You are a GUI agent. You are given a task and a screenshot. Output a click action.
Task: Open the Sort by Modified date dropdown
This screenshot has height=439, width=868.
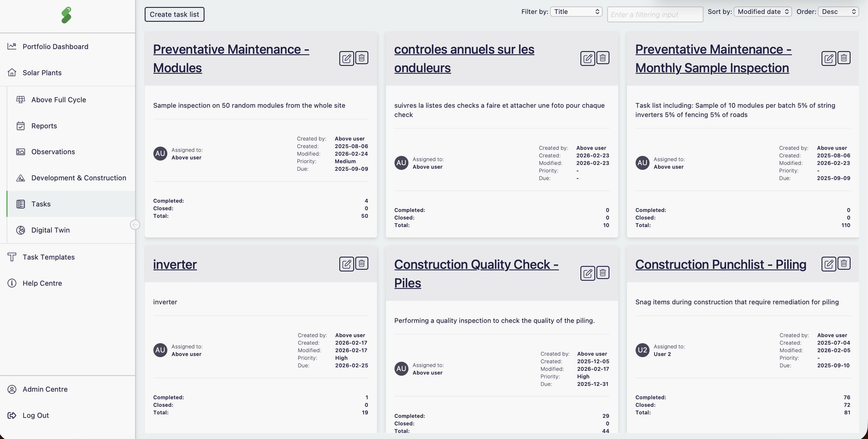point(762,12)
